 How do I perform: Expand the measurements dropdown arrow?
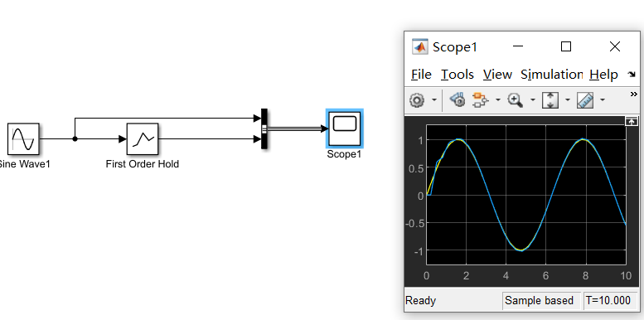click(603, 99)
